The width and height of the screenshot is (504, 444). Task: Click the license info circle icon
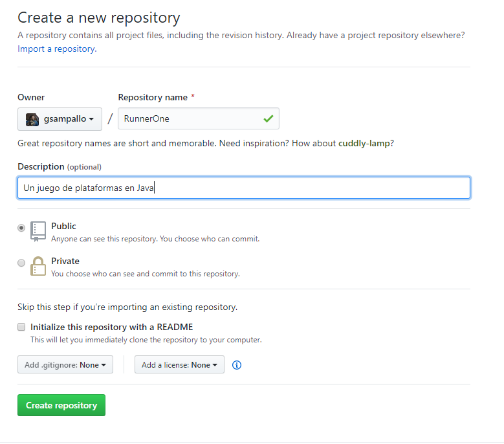237,365
